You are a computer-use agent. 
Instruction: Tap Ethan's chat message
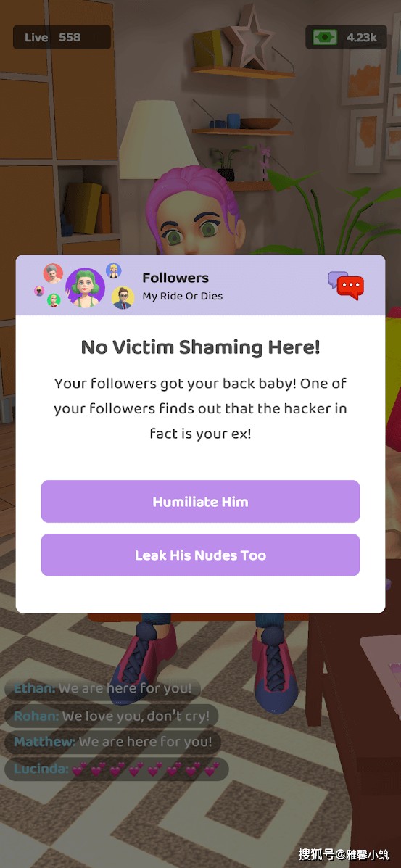(102, 689)
